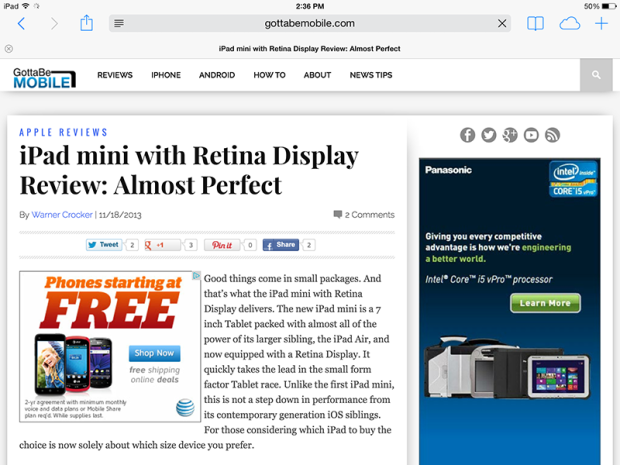Viewport: 620px width, 465px height.
Task: Click the Pinterest count showing 0
Action: click(250, 245)
